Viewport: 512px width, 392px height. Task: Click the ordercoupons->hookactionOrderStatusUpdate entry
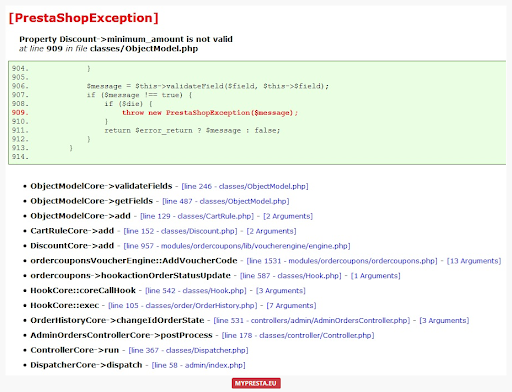pos(130,275)
